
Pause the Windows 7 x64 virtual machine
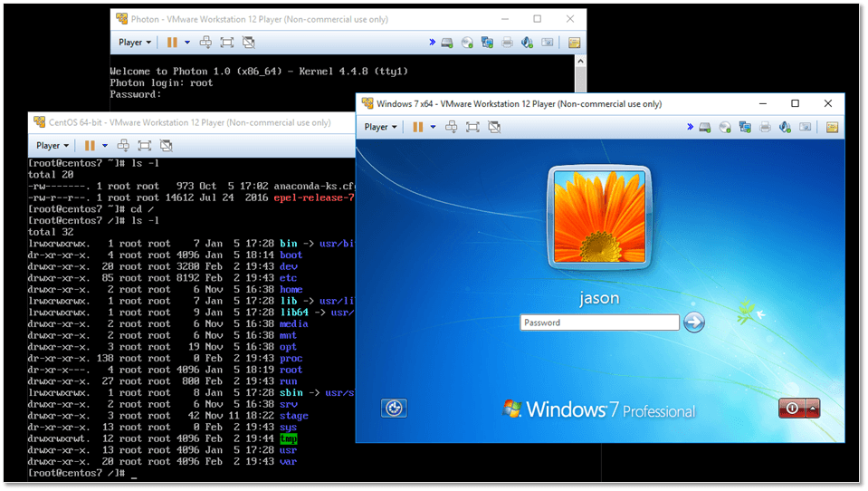418,127
